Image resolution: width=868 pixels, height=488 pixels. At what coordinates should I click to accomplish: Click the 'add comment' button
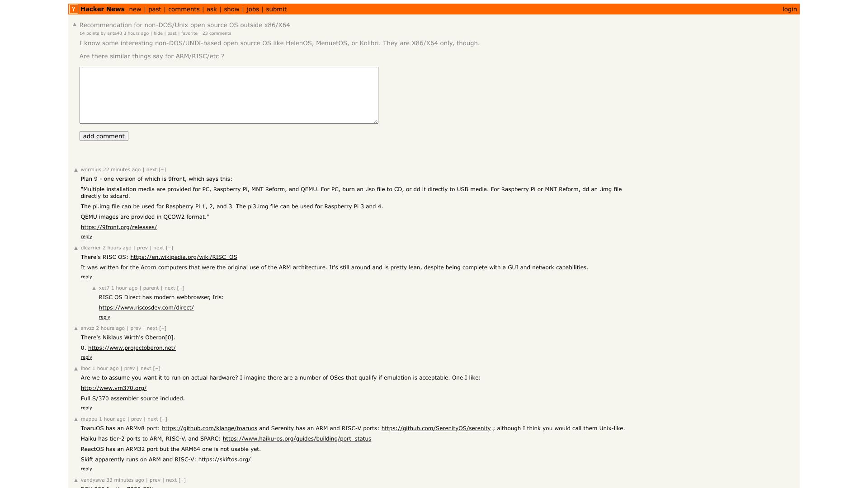click(x=104, y=136)
